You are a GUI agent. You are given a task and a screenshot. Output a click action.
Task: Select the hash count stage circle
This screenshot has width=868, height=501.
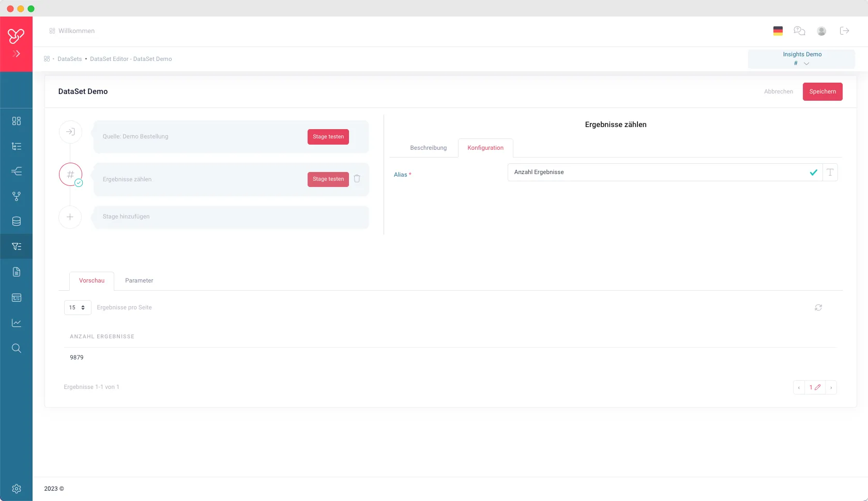point(70,175)
